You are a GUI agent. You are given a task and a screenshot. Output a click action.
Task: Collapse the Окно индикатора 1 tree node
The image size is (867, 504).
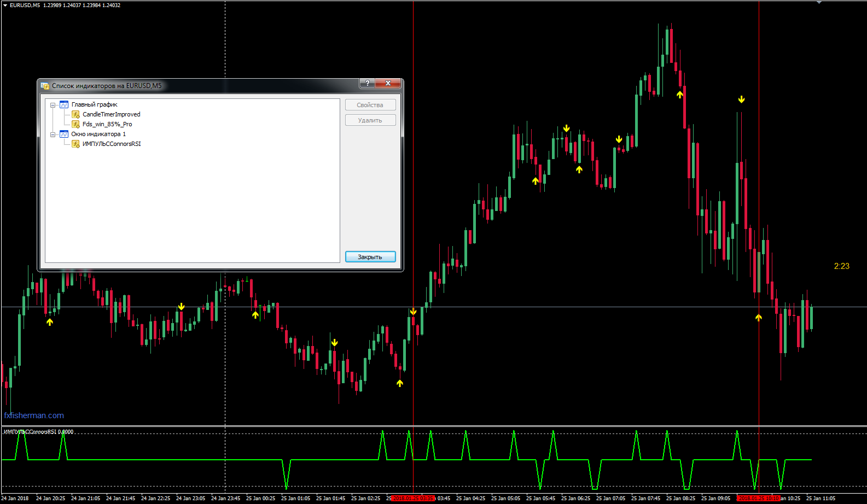click(x=53, y=134)
